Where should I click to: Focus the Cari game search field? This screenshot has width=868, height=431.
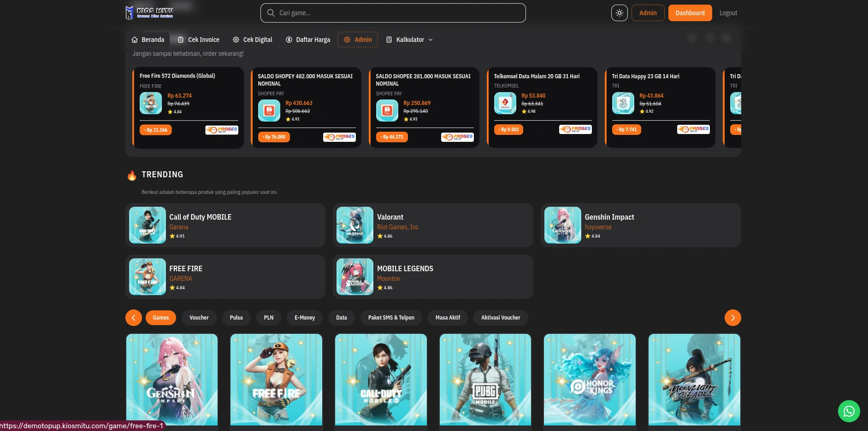click(x=393, y=13)
